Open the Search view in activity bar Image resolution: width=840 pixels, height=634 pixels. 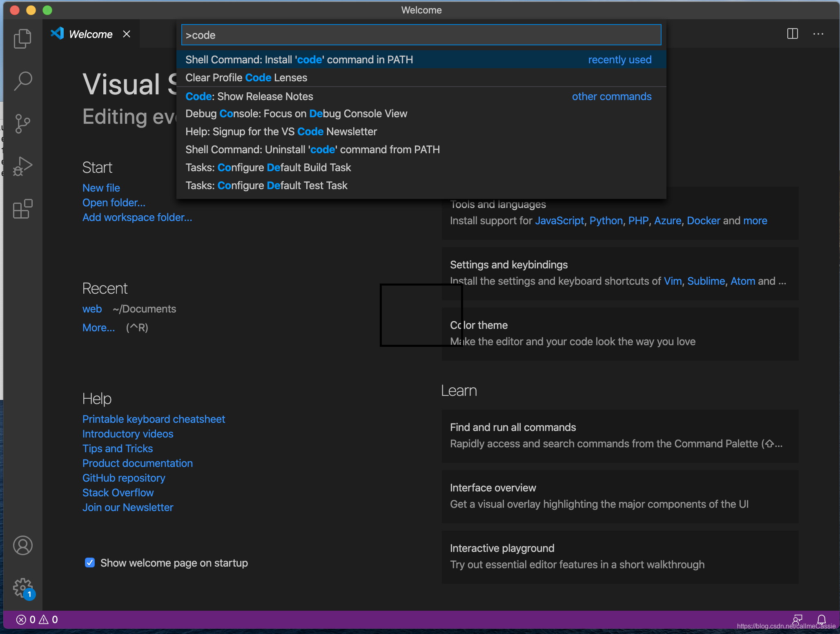tap(22, 81)
